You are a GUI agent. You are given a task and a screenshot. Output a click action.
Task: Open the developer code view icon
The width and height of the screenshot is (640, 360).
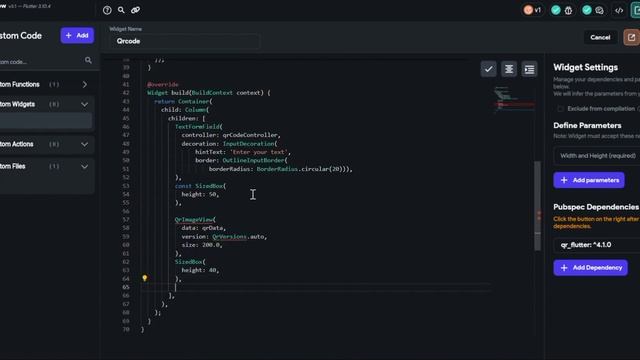click(619, 11)
